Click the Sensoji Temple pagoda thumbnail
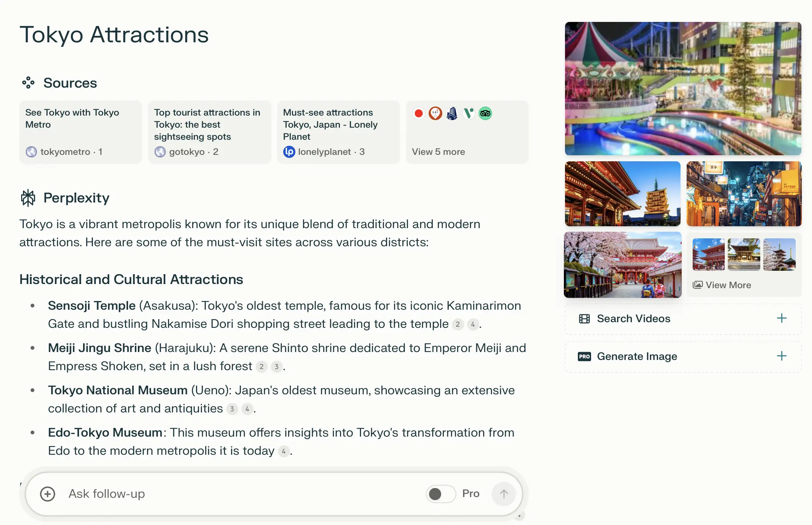812x525 pixels. click(622, 193)
